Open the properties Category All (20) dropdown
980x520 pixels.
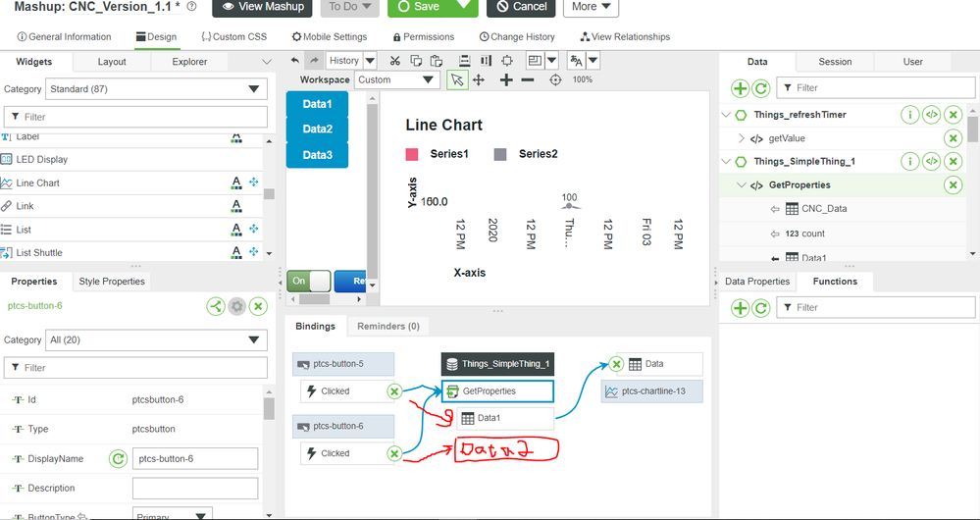point(156,340)
